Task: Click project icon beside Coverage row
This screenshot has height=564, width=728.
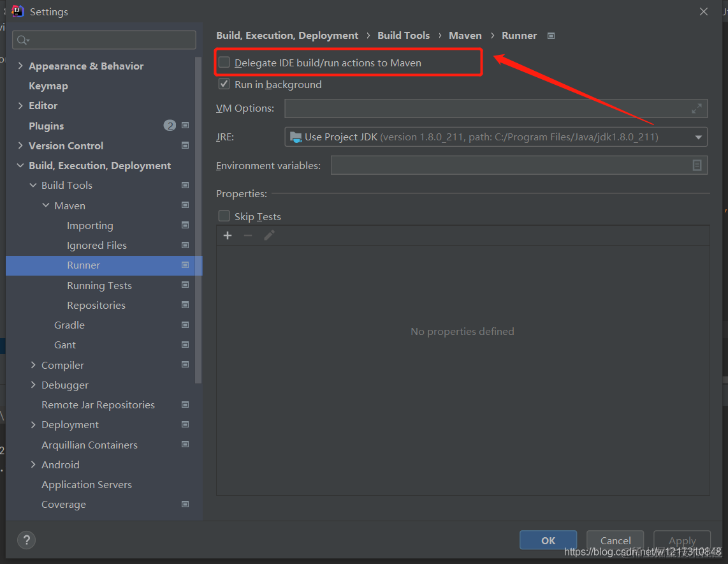Action: pos(186,504)
